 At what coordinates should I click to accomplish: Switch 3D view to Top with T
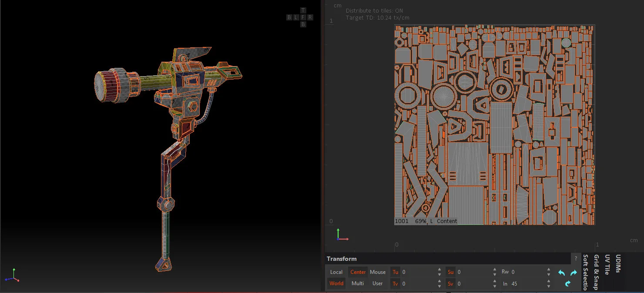(303, 10)
